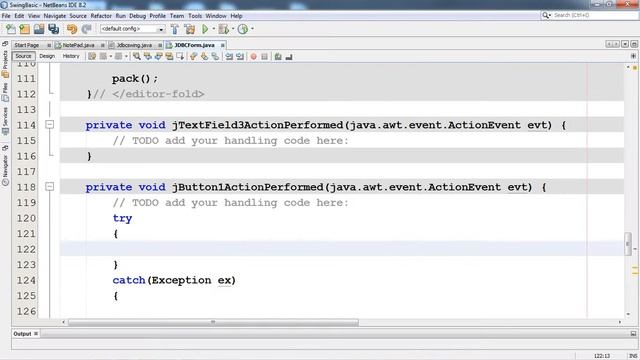Image resolution: width=640 pixels, height=360 pixels.
Task: Go to Next Bookmark icon
Action: [x=204, y=56]
